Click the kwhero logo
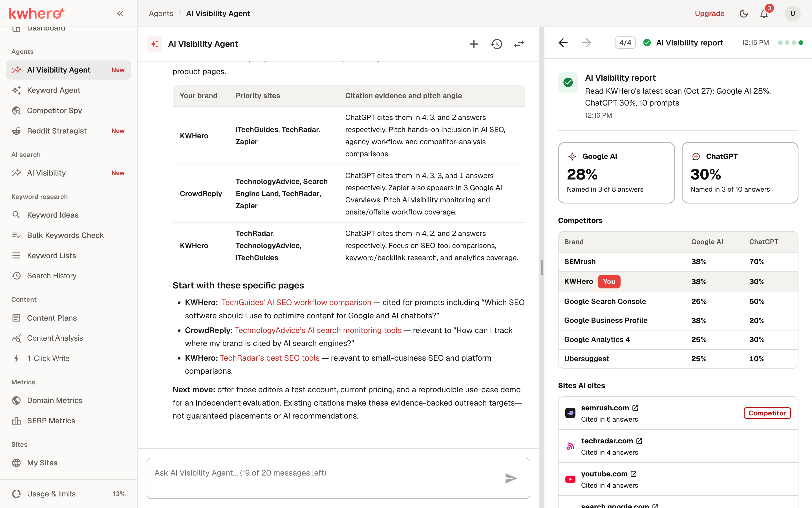Screen dimensions: 812x508 tap(36, 14)
